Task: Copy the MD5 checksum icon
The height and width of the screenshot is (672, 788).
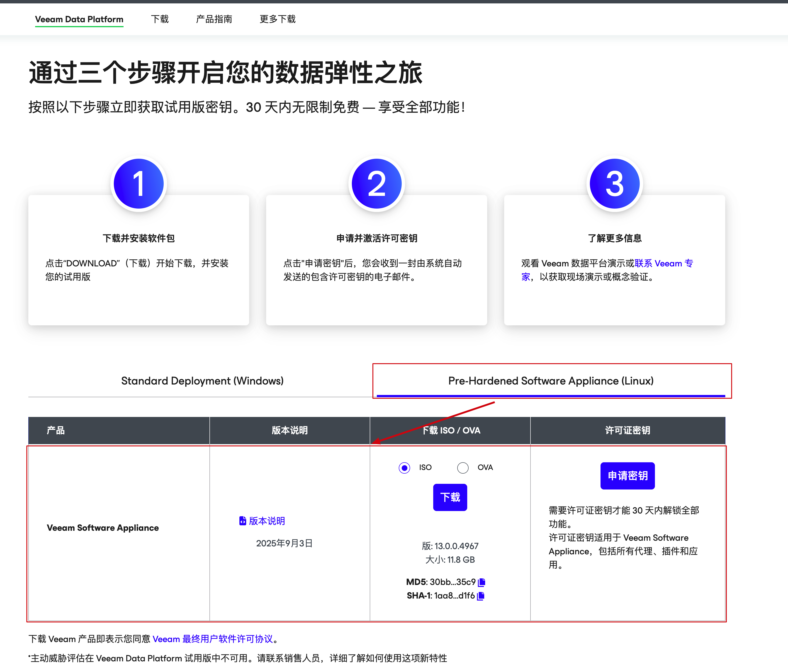Action: [482, 582]
